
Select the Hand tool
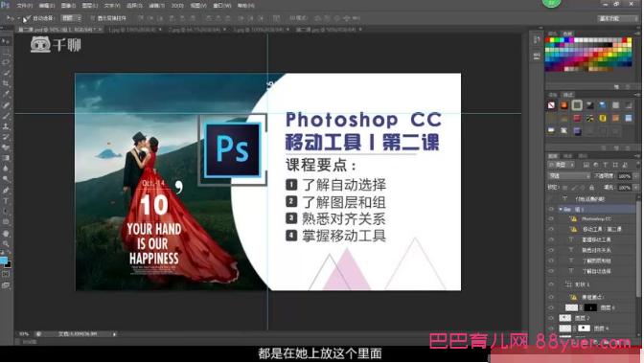coord(6,233)
